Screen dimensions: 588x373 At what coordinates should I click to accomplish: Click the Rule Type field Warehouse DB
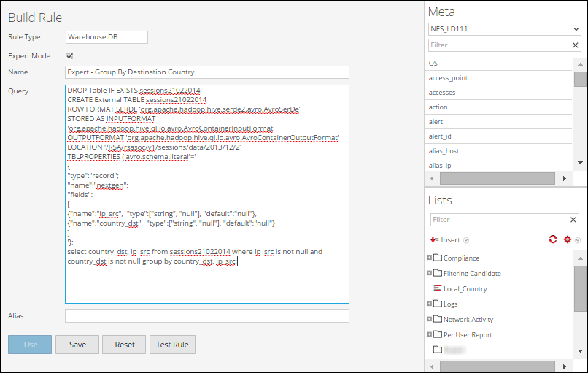107,37
